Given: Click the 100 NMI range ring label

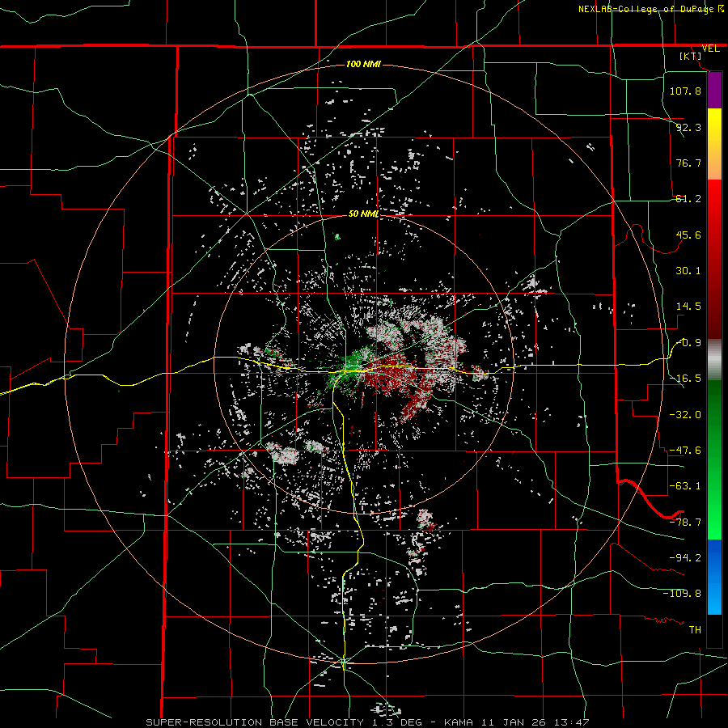Looking at the screenshot, I should [363, 64].
